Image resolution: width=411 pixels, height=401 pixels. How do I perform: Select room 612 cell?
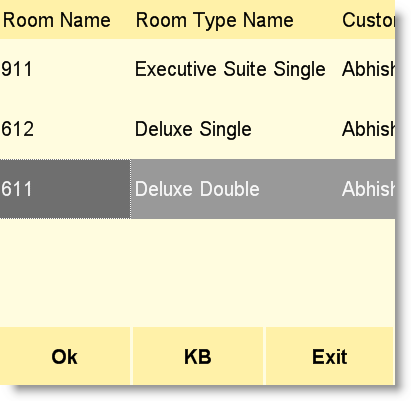pyautogui.click(x=65, y=129)
